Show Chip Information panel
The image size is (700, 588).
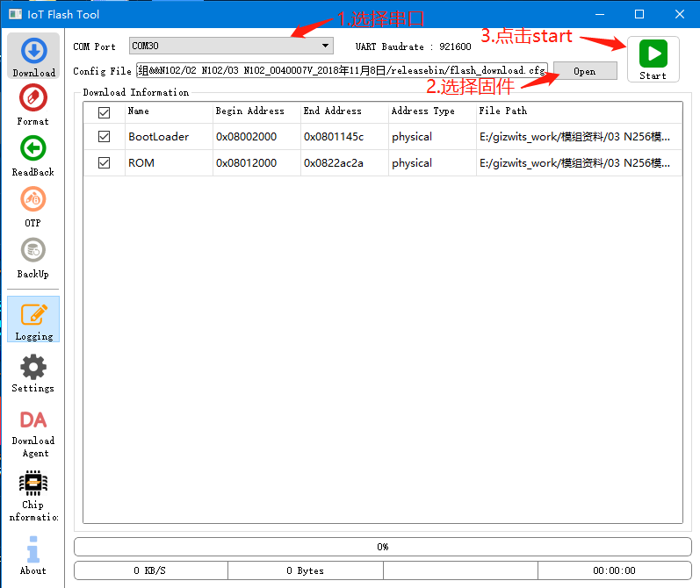tap(33, 495)
